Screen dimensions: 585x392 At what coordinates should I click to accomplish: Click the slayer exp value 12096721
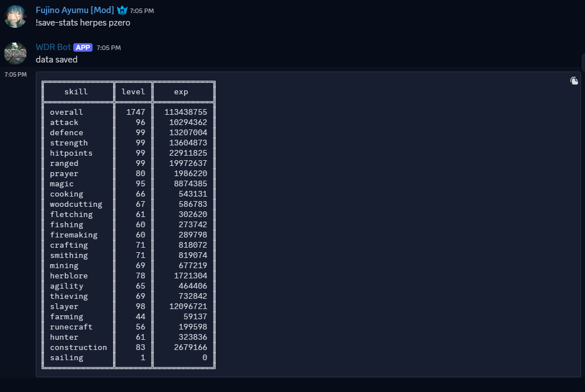pos(188,306)
